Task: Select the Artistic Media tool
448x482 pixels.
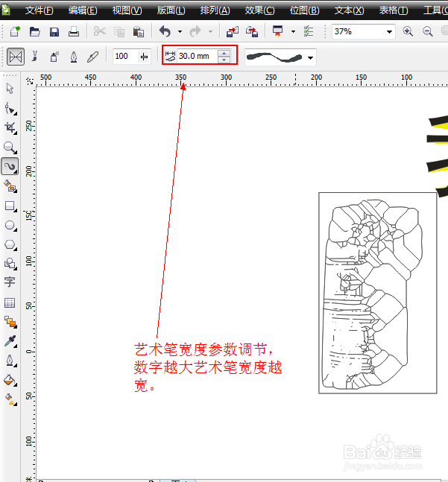Action: (x=10, y=167)
